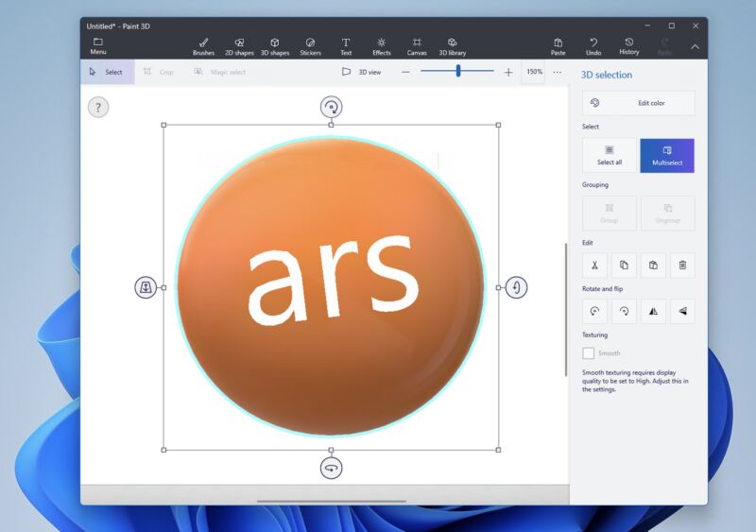Click the zoom slider handle
The image size is (756, 532).
coord(458,72)
